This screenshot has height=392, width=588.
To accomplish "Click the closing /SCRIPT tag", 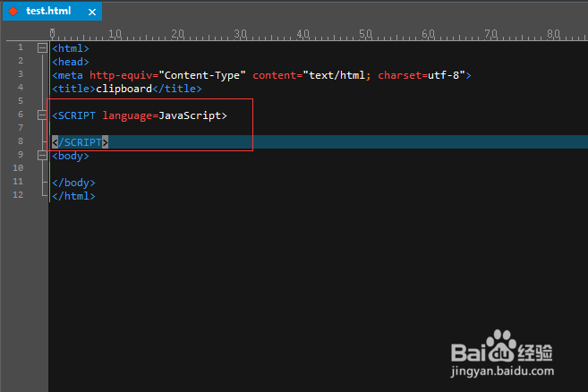I will (x=80, y=142).
